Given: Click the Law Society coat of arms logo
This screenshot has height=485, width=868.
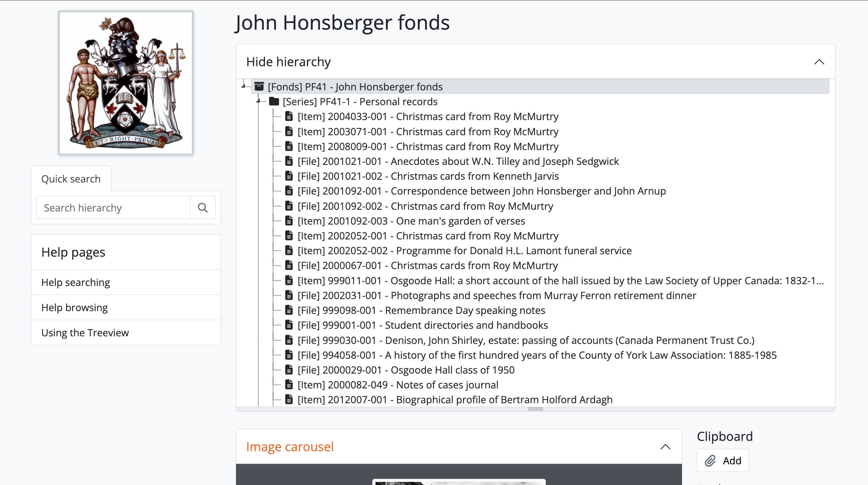Looking at the screenshot, I should click(126, 83).
